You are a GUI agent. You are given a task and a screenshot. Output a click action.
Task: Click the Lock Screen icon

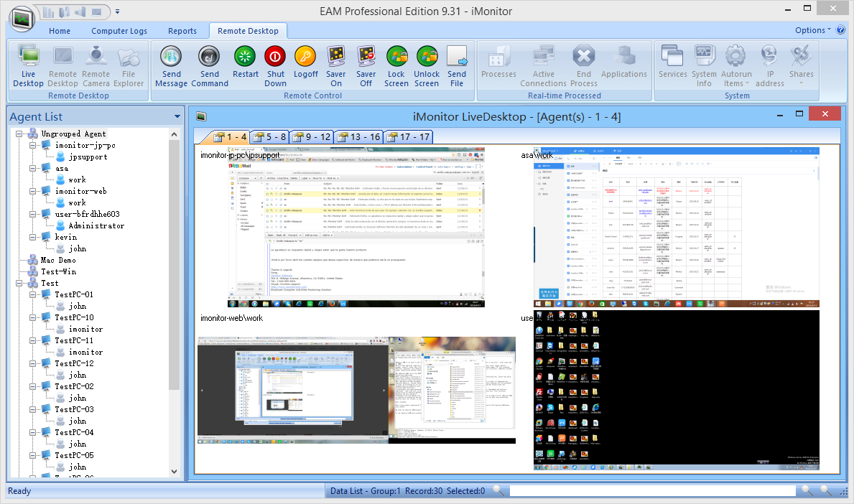tap(396, 66)
